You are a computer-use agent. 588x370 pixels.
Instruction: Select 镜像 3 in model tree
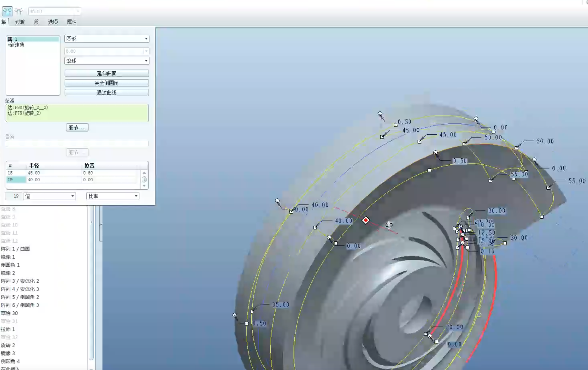click(x=8, y=353)
